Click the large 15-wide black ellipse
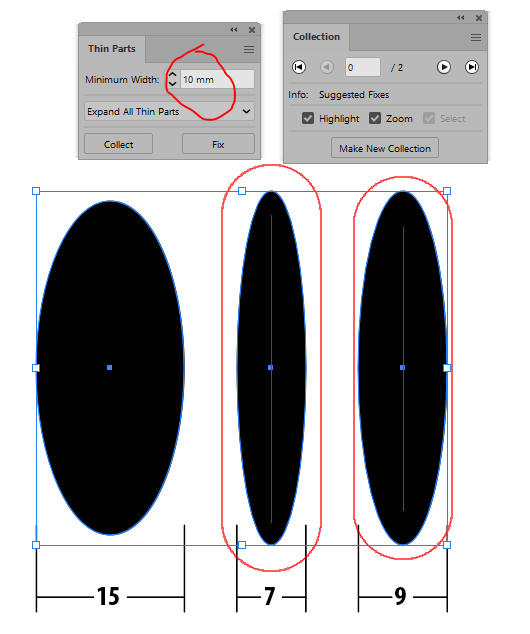Viewport: 530px width, 634px height. [x=110, y=368]
